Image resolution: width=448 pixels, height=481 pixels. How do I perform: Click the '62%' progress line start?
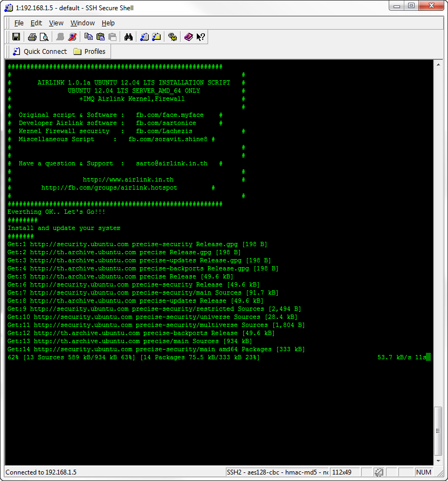13,357
